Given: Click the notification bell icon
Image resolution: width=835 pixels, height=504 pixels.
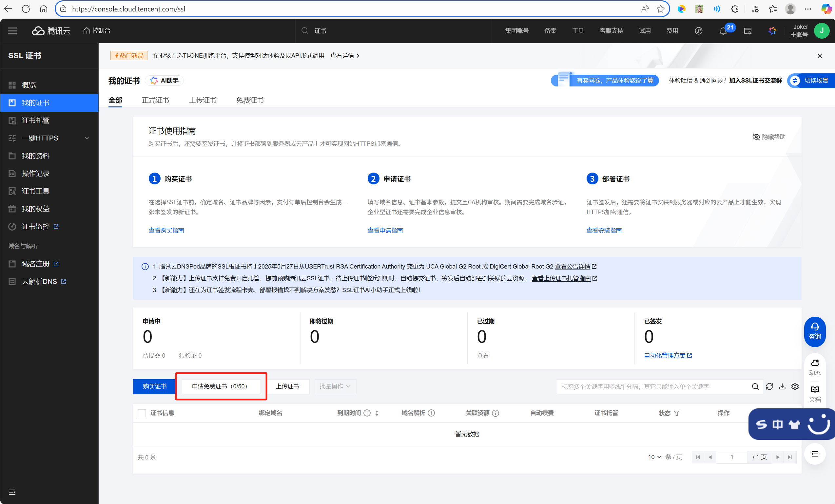Looking at the screenshot, I should pos(723,31).
